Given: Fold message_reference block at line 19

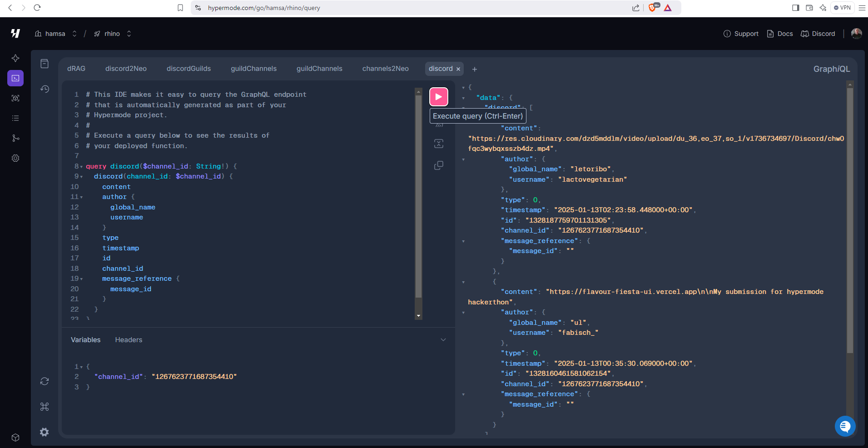Looking at the screenshot, I should coord(81,279).
